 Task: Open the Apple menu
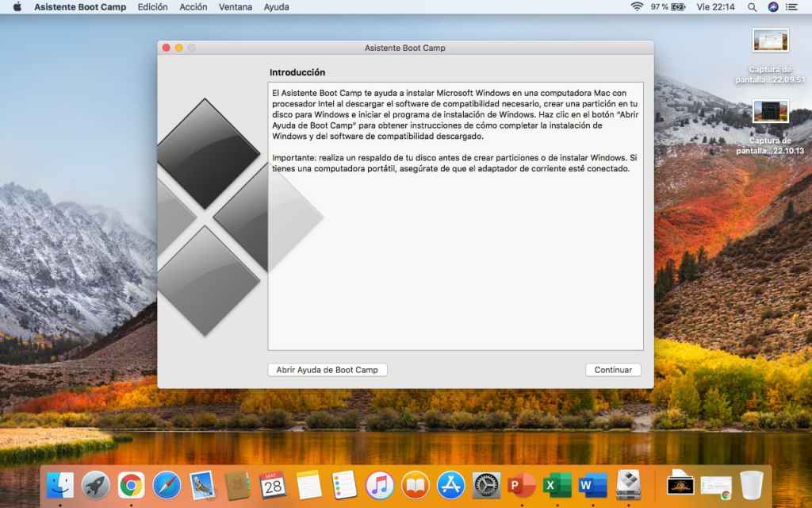coord(17,7)
